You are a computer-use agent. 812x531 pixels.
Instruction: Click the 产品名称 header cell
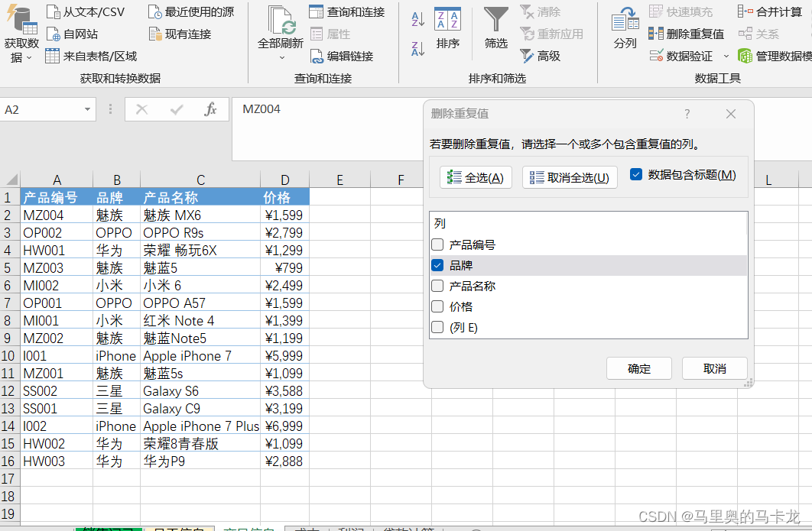200,197
